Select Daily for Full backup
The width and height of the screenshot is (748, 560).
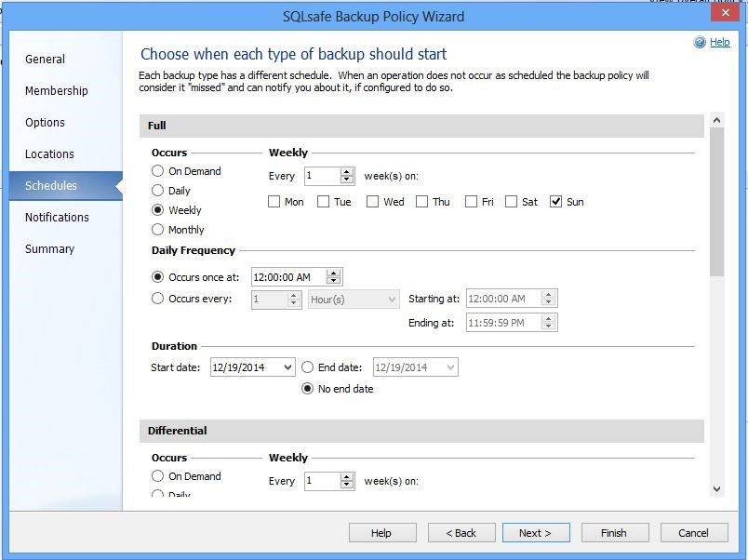click(x=157, y=191)
